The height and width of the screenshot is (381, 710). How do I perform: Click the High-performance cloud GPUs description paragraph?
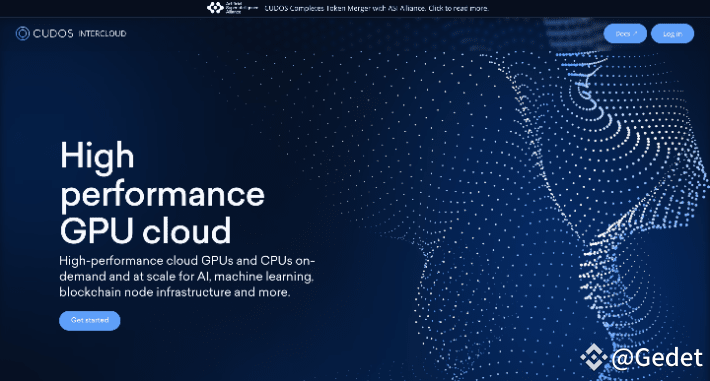tap(187, 276)
